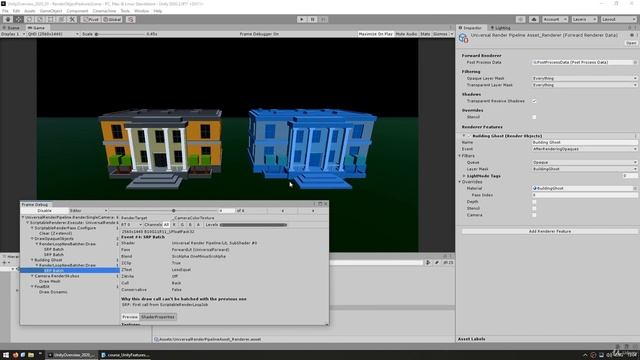Adjust the Levels range slider
640x360 pixels.
253,225
